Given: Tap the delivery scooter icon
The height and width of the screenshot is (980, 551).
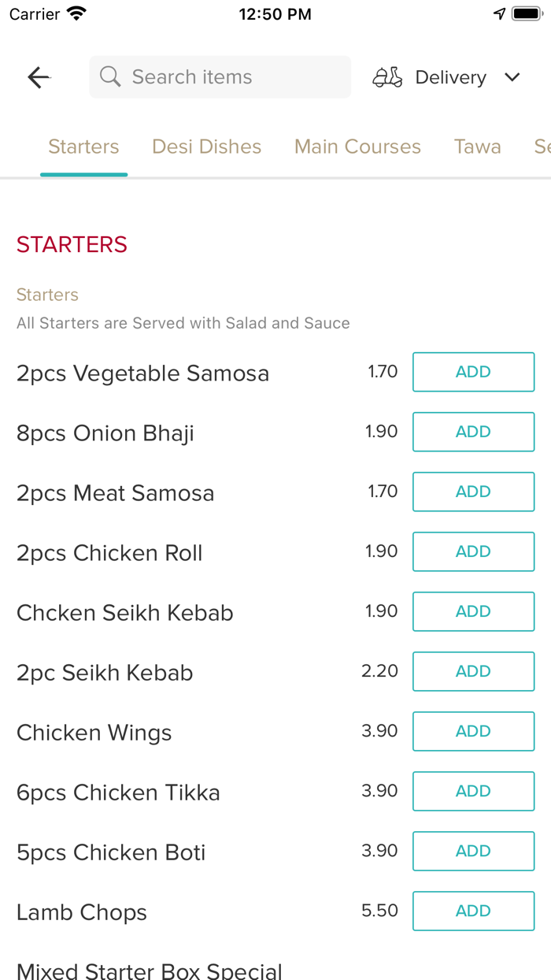Looking at the screenshot, I should 387,77.
